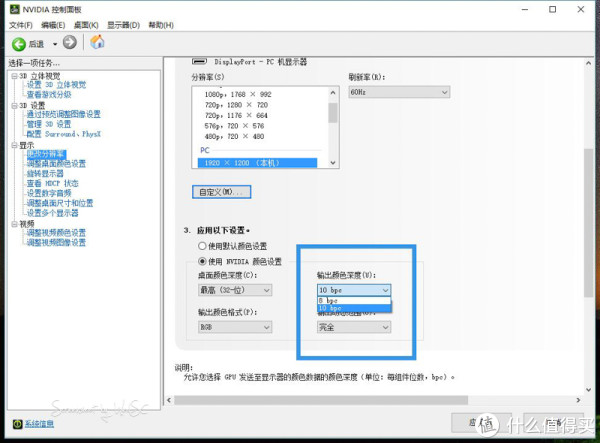This screenshot has height=443, width=600.
Task: Open 通过预览调整图像设置 task
Action: tap(64, 114)
